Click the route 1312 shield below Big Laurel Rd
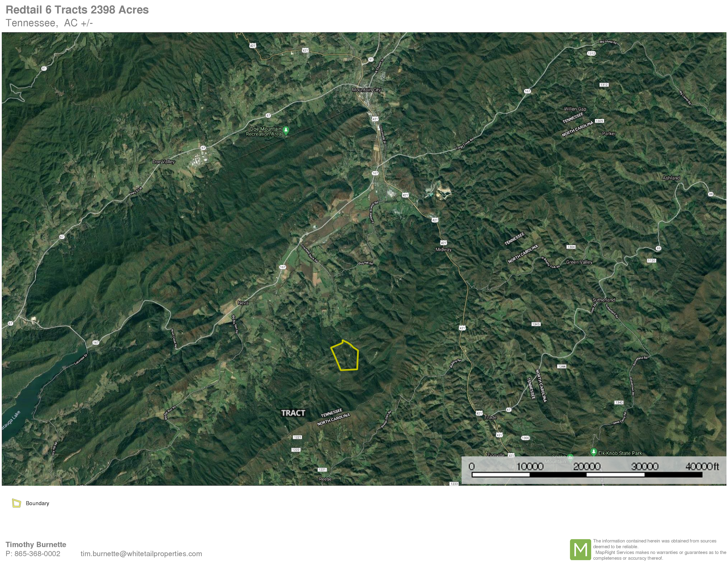 (591, 53)
